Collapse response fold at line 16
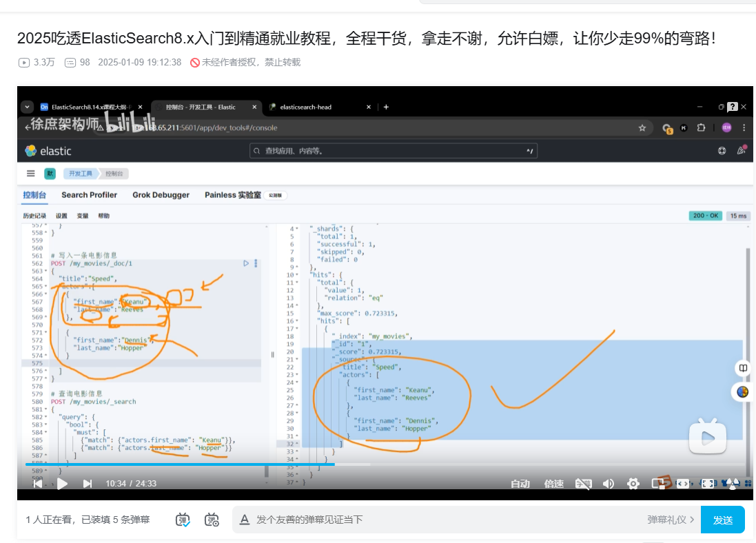The width and height of the screenshot is (756, 543). pyautogui.click(x=297, y=321)
